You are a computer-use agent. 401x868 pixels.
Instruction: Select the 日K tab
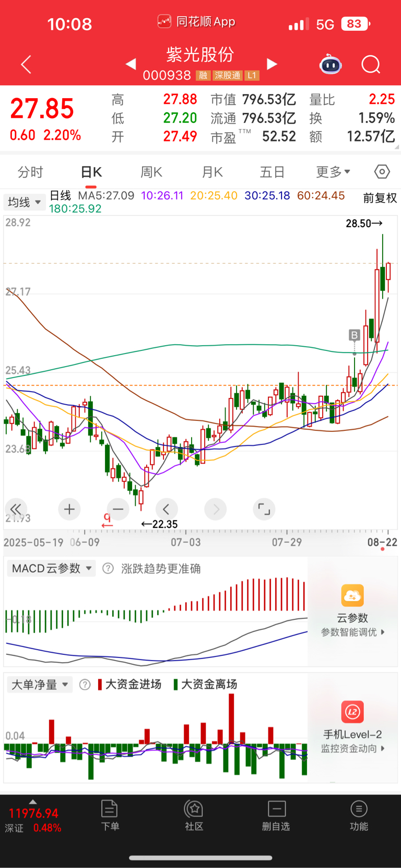(x=91, y=172)
